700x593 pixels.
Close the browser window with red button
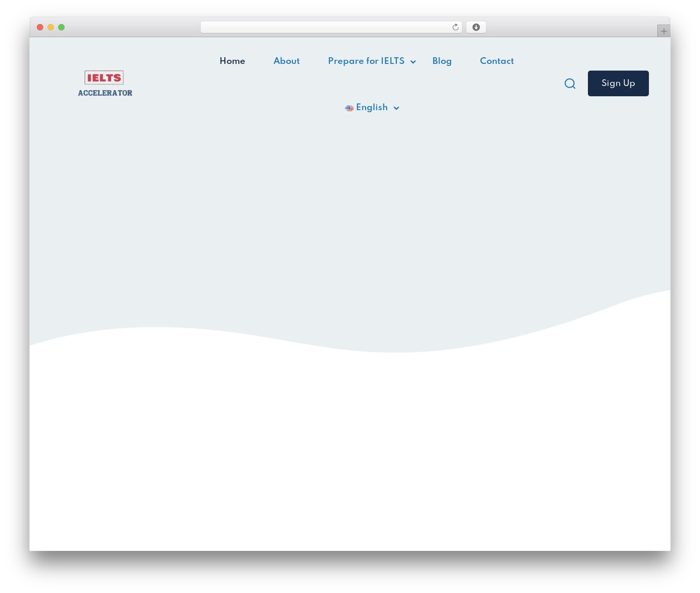coord(40,27)
